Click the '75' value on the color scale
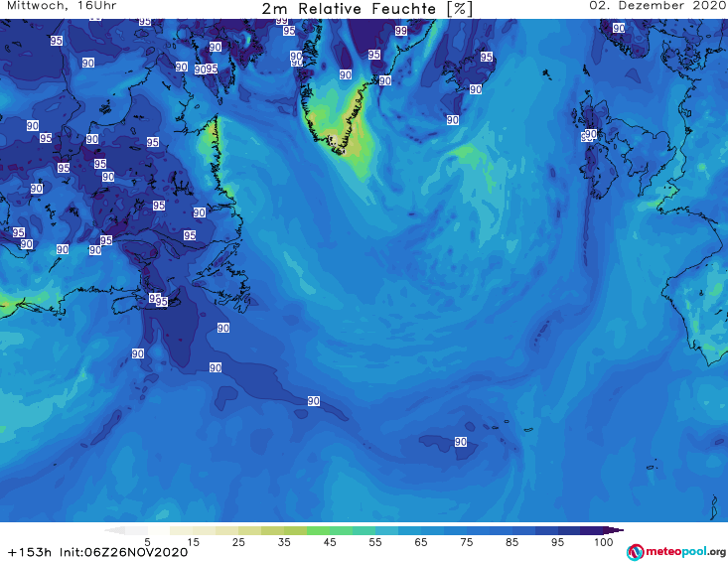728x562 pixels. pos(467,542)
